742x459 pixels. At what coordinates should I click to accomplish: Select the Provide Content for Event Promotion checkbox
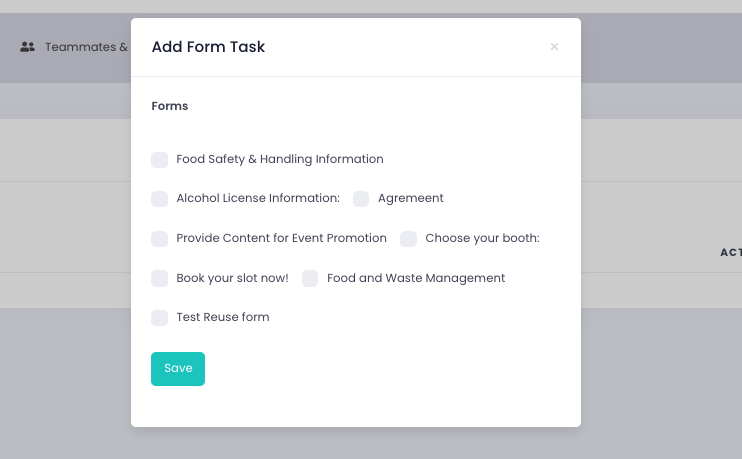(160, 239)
